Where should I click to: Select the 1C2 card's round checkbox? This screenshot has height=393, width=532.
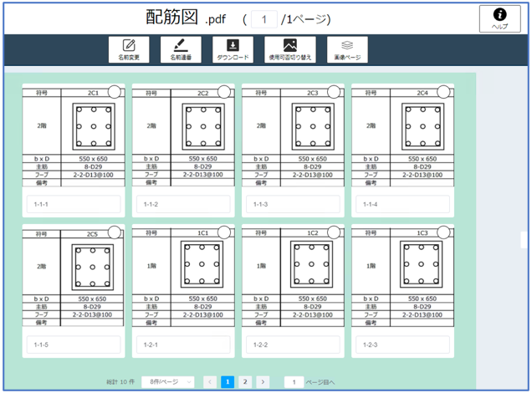click(x=334, y=232)
